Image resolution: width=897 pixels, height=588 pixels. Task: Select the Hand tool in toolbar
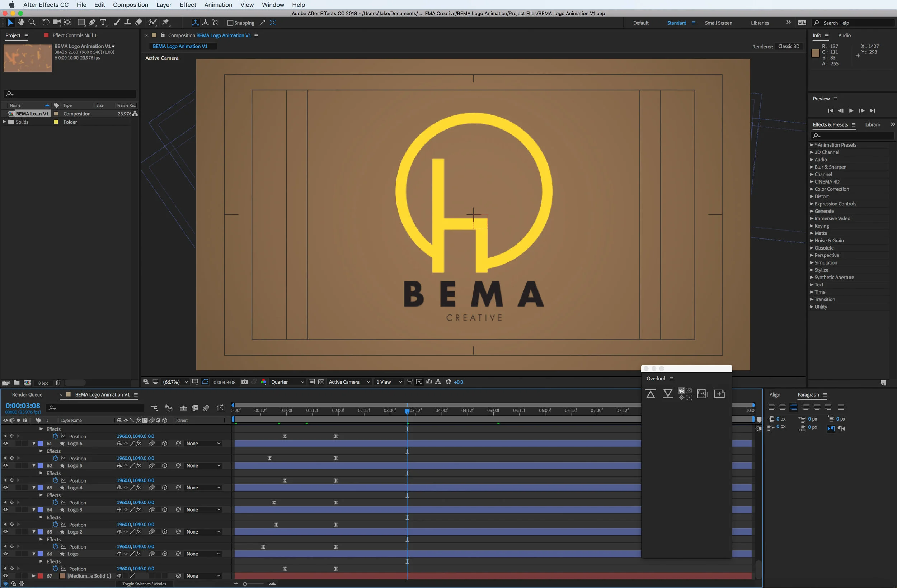[x=21, y=23]
